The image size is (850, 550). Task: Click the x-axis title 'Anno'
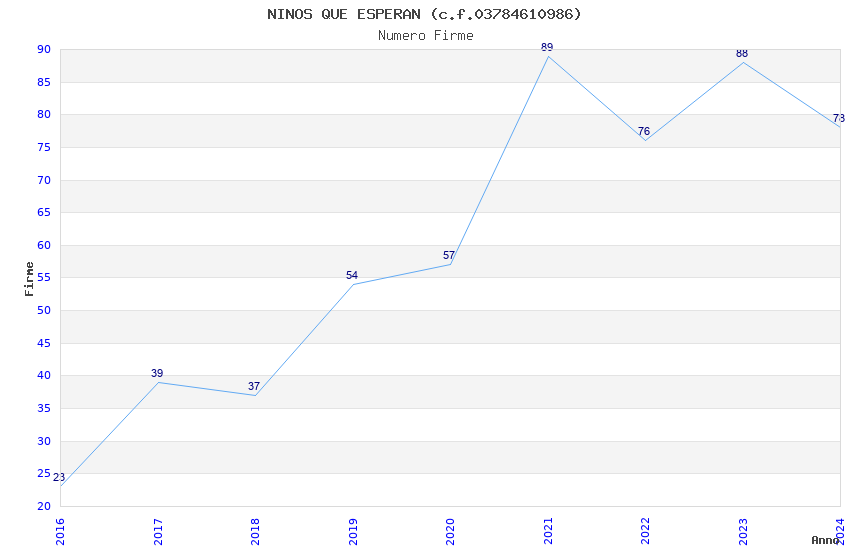(825, 540)
